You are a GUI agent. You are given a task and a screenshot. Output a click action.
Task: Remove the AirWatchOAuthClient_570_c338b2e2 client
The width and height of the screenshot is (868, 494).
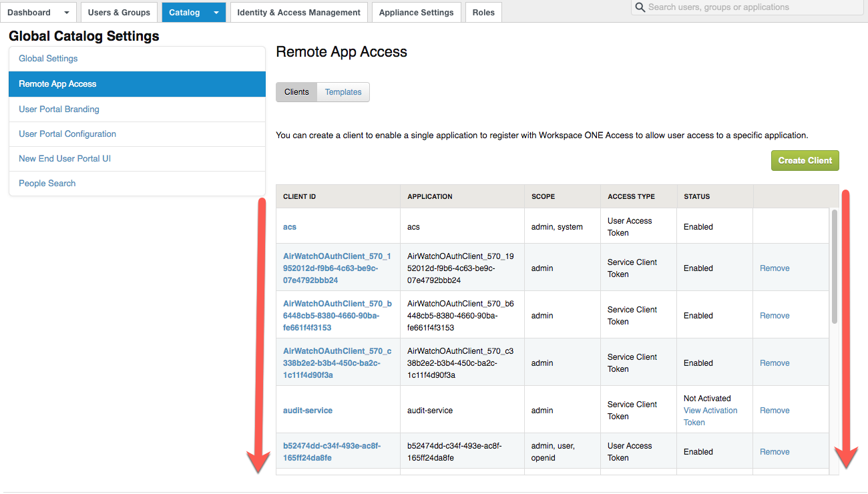(x=775, y=363)
